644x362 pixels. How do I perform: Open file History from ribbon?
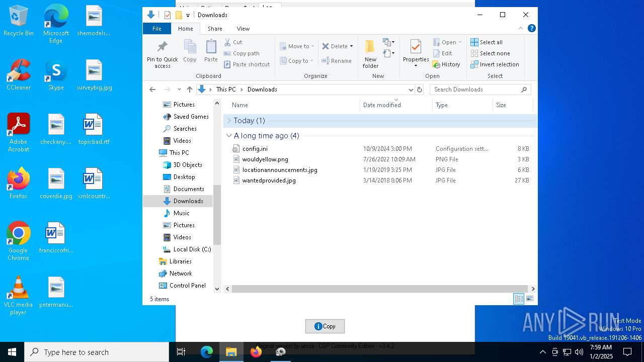tap(446, 64)
